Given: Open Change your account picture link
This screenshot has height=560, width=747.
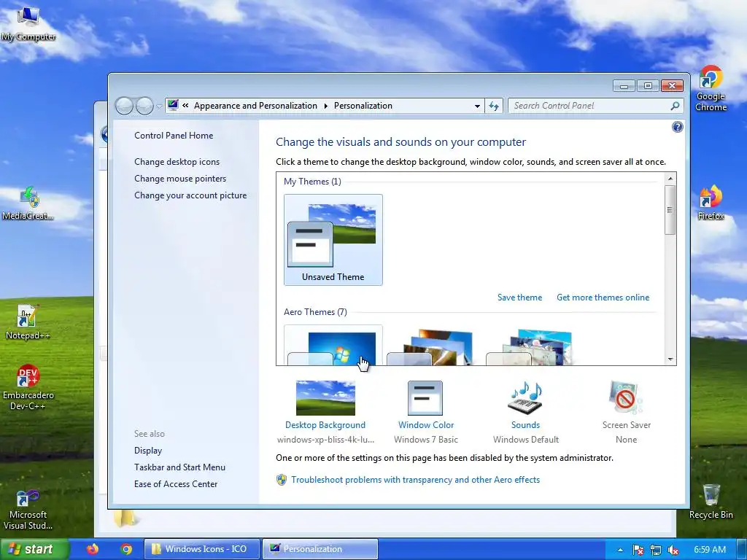Looking at the screenshot, I should tap(190, 195).
